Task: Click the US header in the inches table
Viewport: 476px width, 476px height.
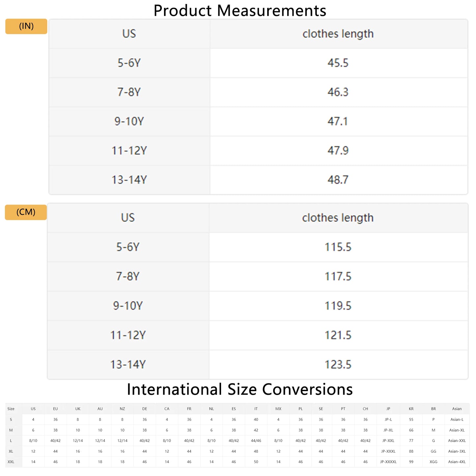Action: [129, 34]
